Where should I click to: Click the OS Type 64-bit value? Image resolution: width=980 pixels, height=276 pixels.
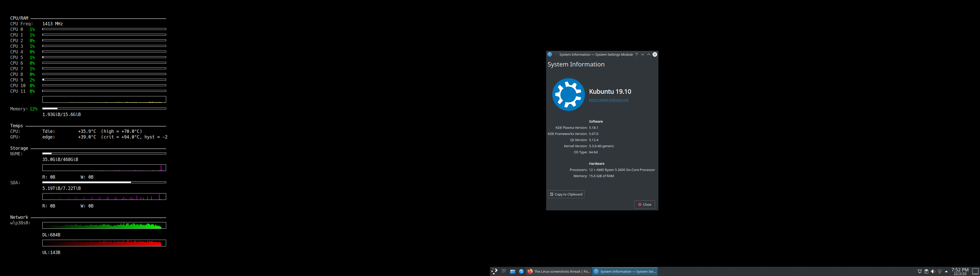[x=593, y=152]
